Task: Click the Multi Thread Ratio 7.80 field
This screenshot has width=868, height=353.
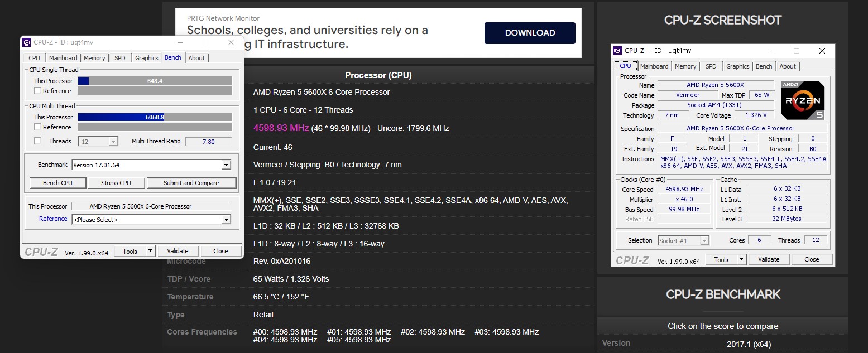Action: 208,142
